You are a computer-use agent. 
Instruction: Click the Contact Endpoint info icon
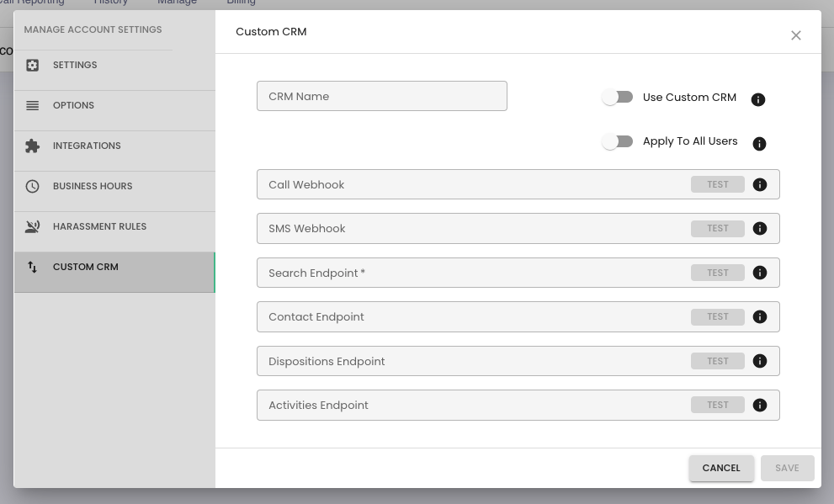760,317
